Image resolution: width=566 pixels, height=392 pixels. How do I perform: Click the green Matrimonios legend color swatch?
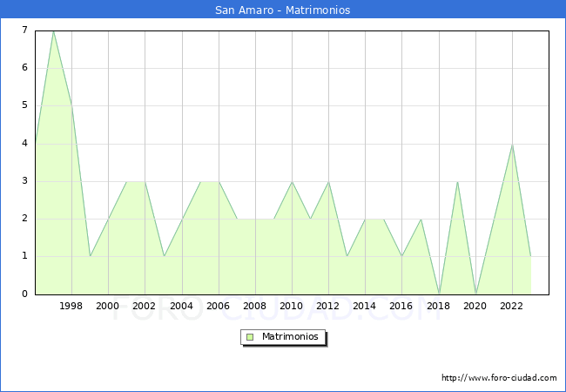[250, 336]
